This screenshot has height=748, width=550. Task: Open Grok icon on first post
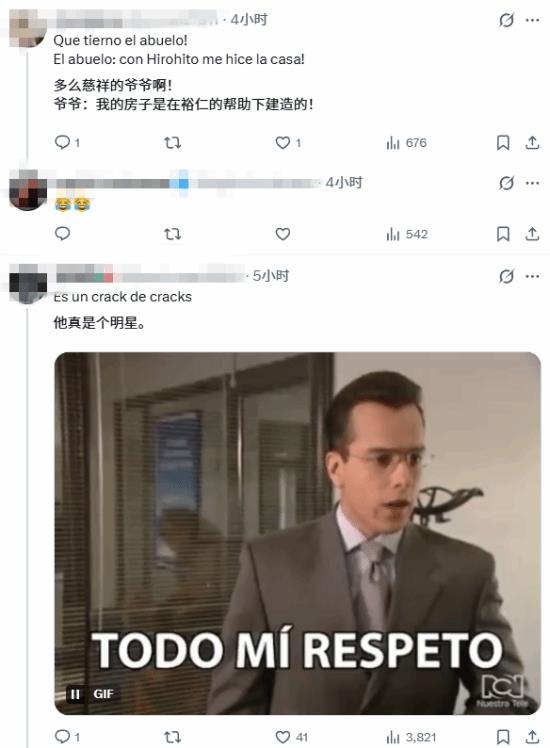point(506,20)
